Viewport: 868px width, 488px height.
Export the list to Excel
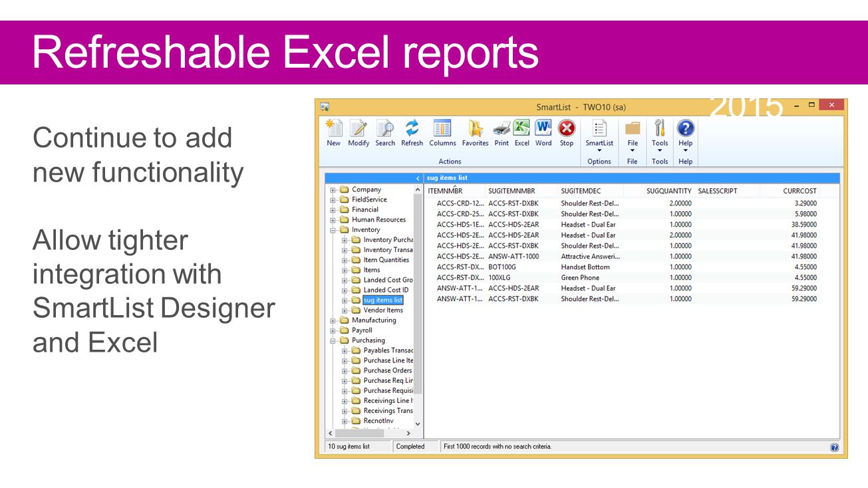[x=522, y=133]
